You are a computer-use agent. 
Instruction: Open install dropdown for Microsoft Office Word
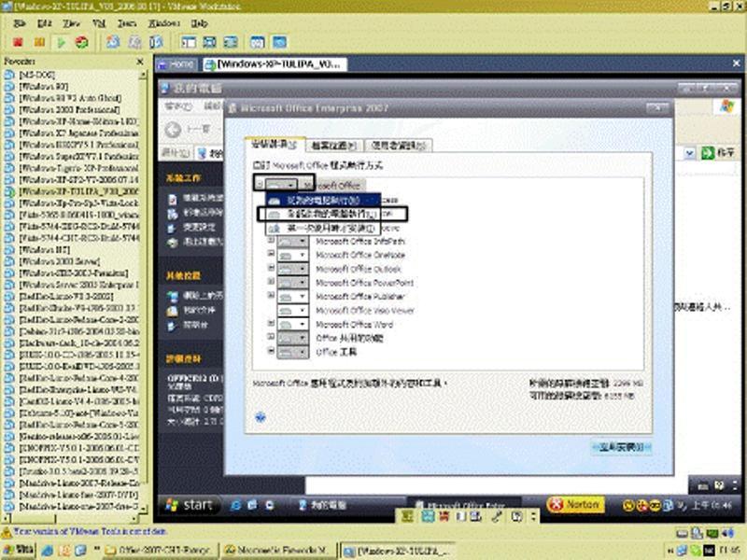pos(293,324)
